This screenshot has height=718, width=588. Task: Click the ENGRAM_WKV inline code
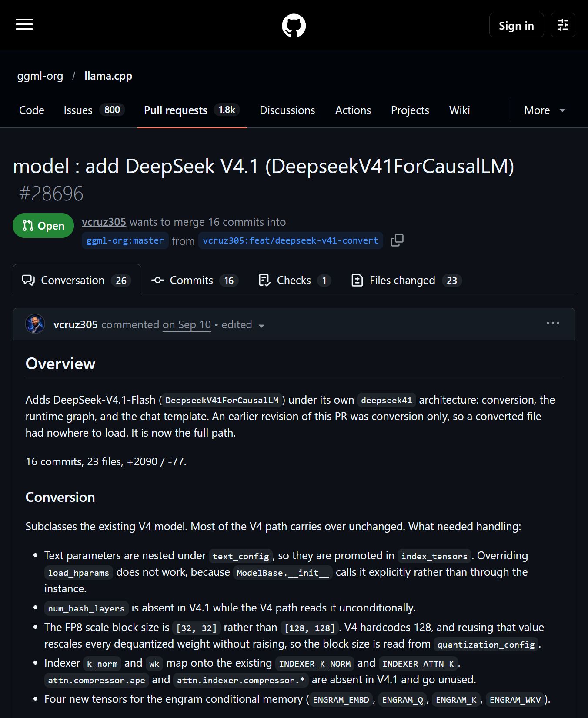[515, 700]
